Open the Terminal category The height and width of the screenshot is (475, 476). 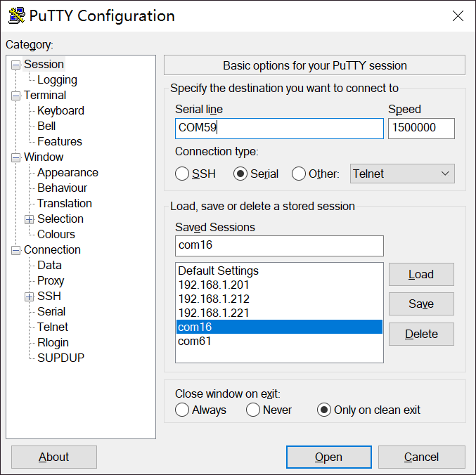45,96
